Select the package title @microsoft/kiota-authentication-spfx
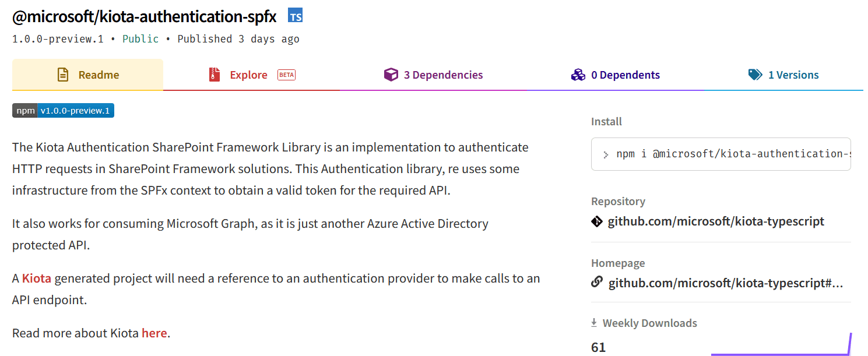 pyautogui.click(x=145, y=16)
